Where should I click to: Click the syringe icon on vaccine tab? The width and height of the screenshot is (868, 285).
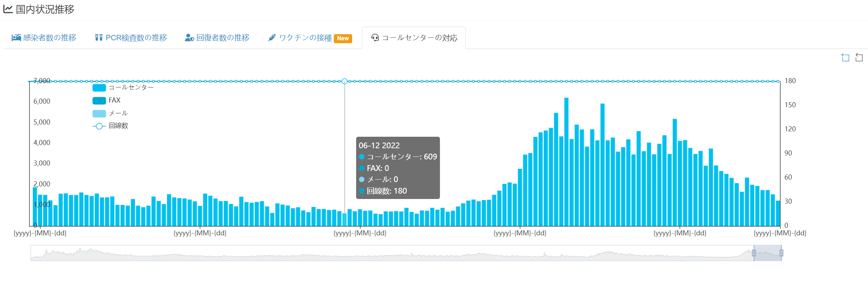click(x=272, y=38)
